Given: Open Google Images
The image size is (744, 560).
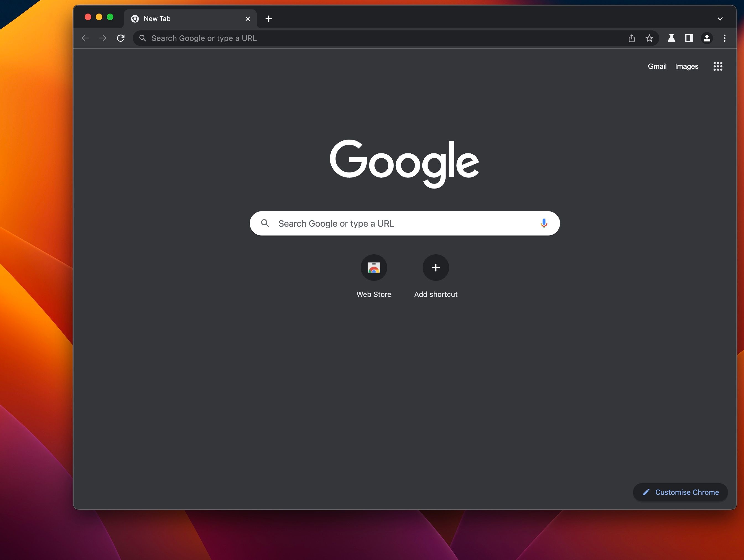Looking at the screenshot, I should pyautogui.click(x=686, y=66).
